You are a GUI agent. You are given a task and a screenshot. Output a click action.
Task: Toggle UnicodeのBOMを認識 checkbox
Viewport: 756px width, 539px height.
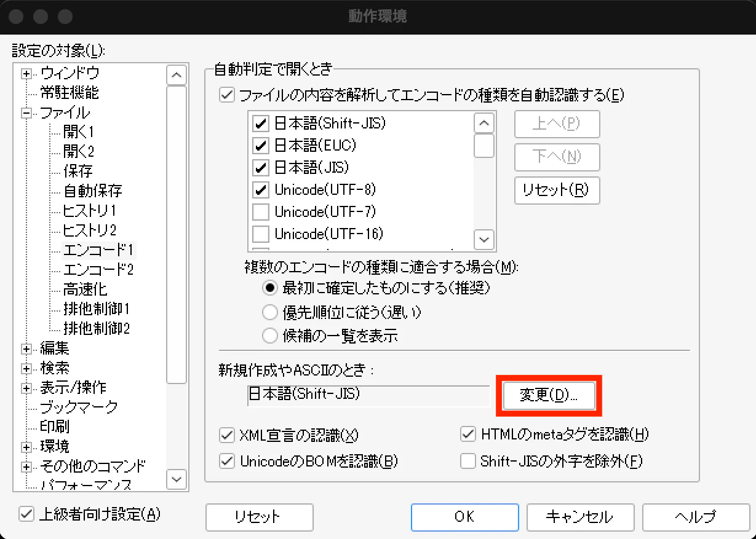pos(227,461)
